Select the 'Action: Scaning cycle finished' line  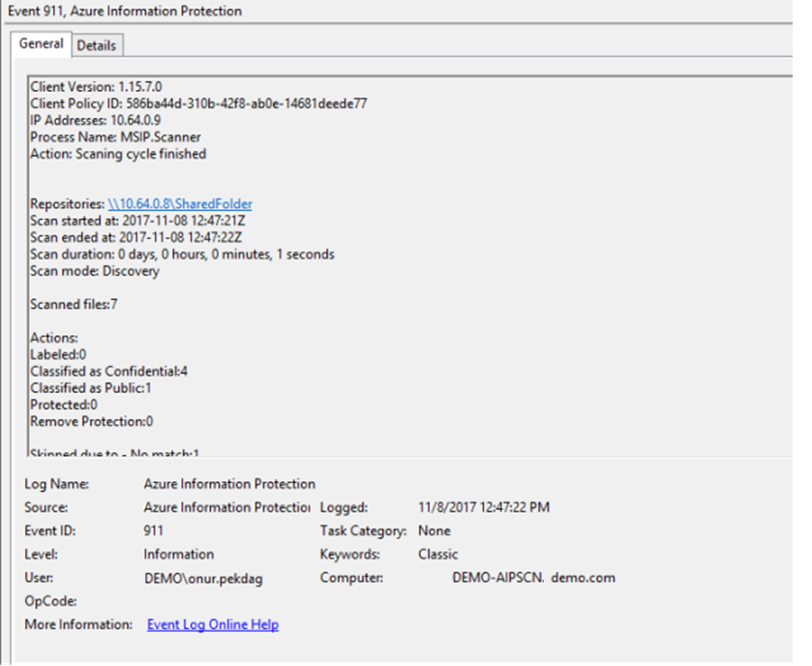pyautogui.click(x=118, y=154)
